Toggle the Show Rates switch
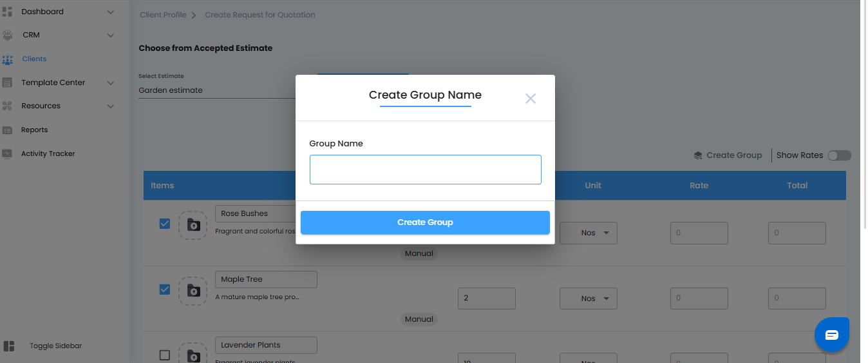The height and width of the screenshot is (363, 868). pyautogui.click(x=839, y=155)
